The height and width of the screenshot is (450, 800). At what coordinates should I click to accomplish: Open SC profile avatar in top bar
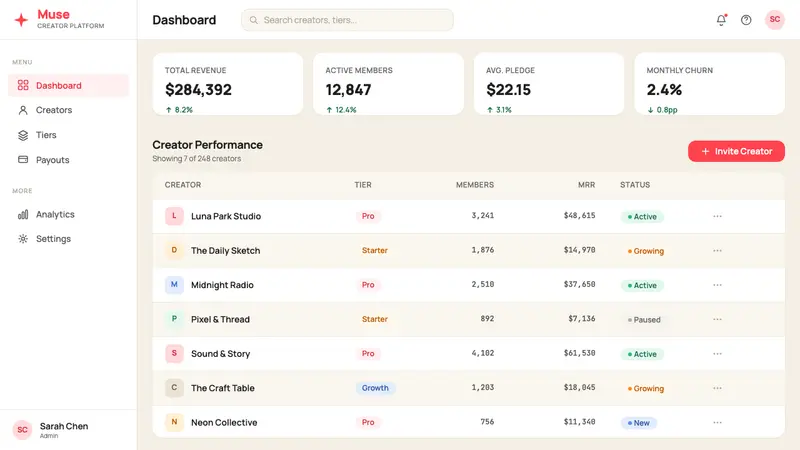coord(774,20)
